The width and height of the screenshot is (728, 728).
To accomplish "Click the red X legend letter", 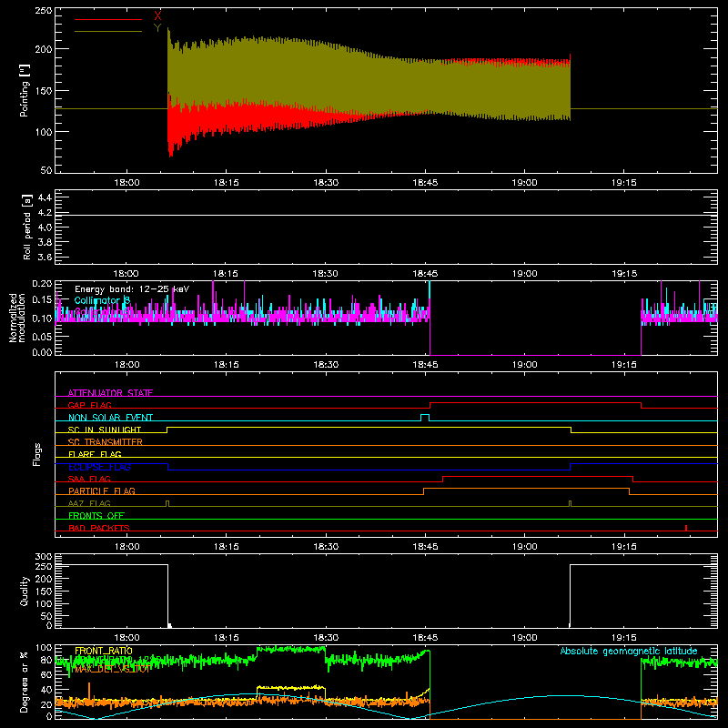I will pyautogui.click(x=157, y=16).
